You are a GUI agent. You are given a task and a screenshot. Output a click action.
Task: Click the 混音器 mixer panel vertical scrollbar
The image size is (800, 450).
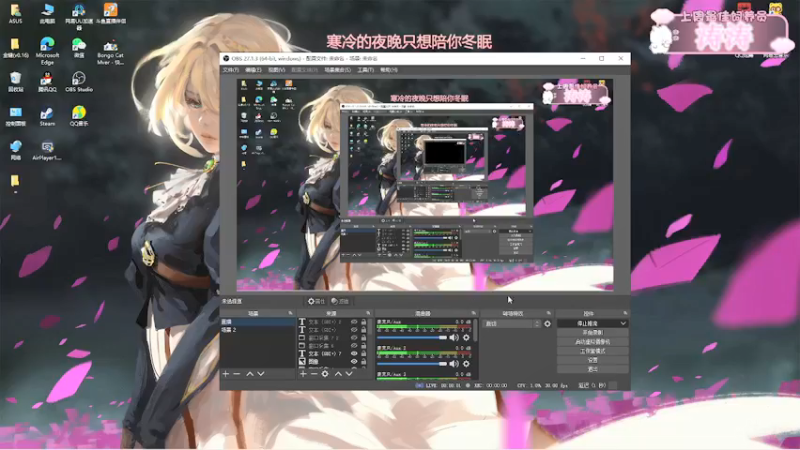[476, 331]
